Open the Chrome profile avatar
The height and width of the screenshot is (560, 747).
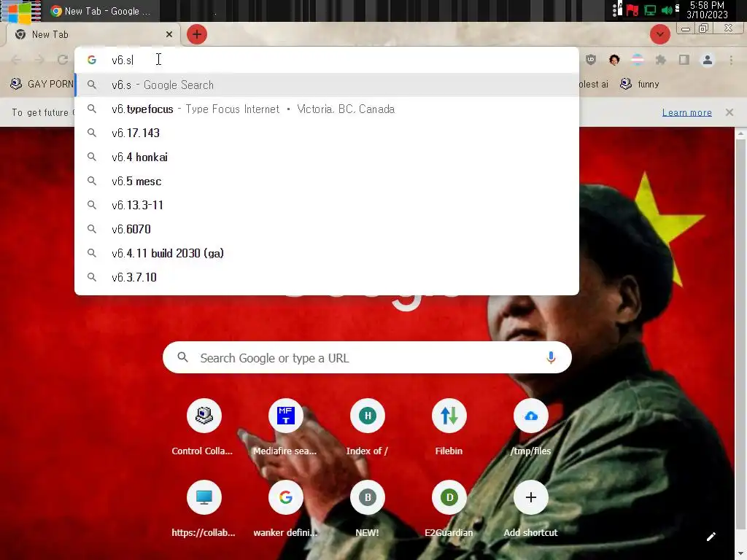[708, 60]
